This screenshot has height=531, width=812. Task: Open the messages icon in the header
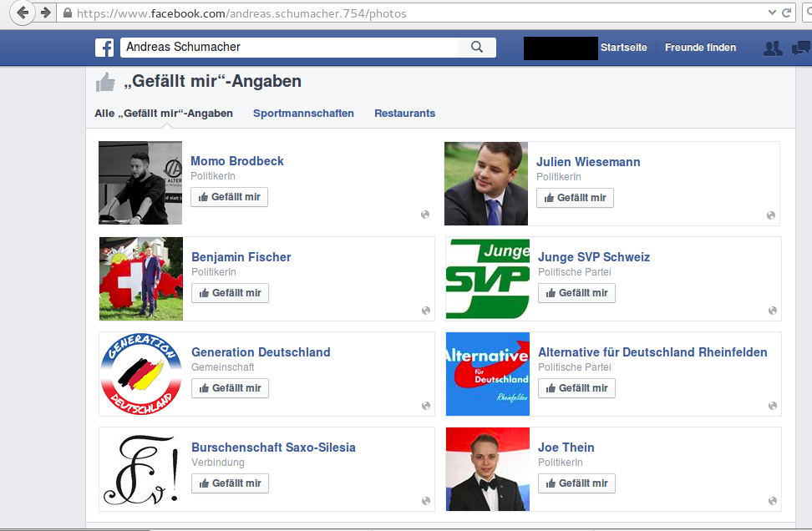tap(801, 48)
